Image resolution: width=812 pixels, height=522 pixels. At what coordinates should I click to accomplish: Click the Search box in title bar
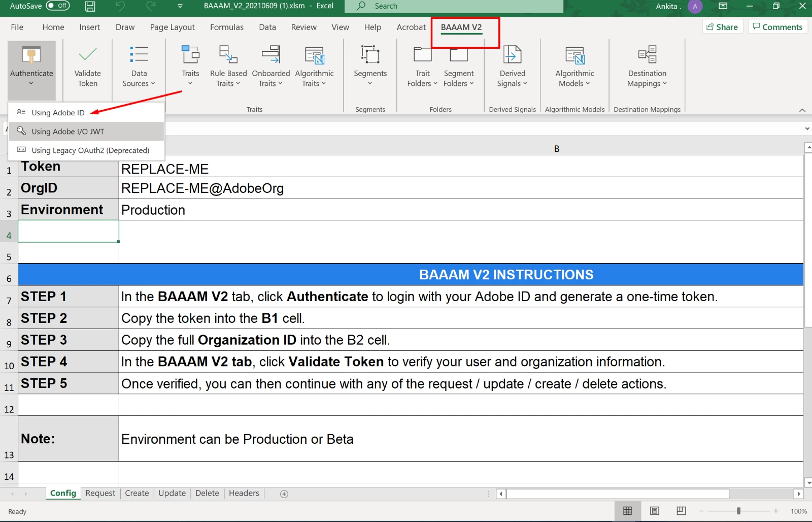[x=454, y=6]
